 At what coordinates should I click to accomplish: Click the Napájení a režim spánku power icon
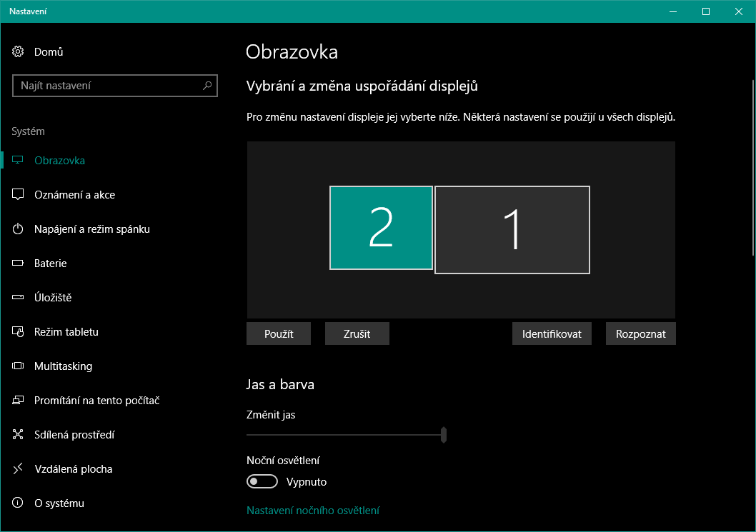(19, 229)
